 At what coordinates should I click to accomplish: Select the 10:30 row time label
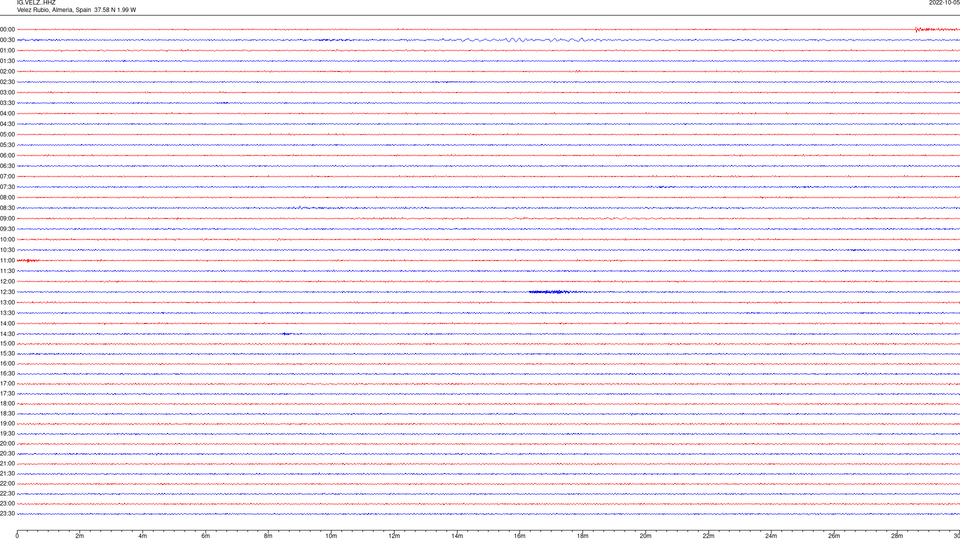point(7,250)
